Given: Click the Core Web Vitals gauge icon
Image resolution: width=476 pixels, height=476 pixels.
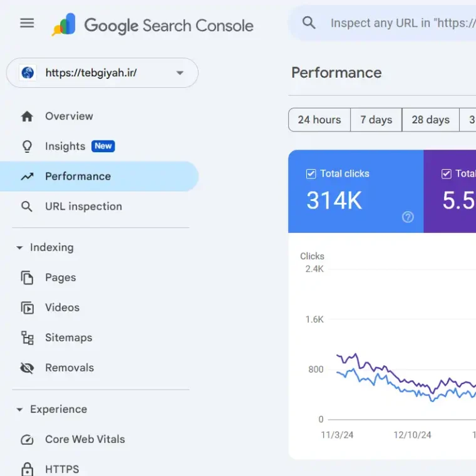Looking at the screenshot, I should tap(27, 440).
